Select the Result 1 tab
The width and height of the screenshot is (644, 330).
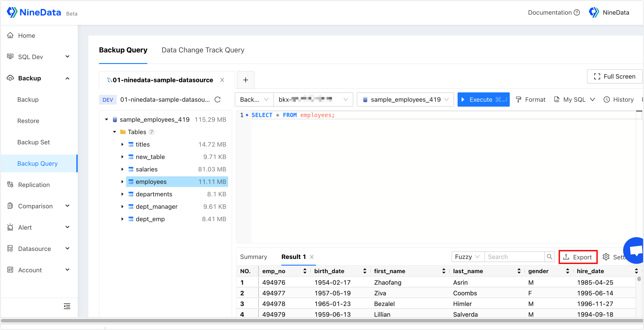coord(294,257)
